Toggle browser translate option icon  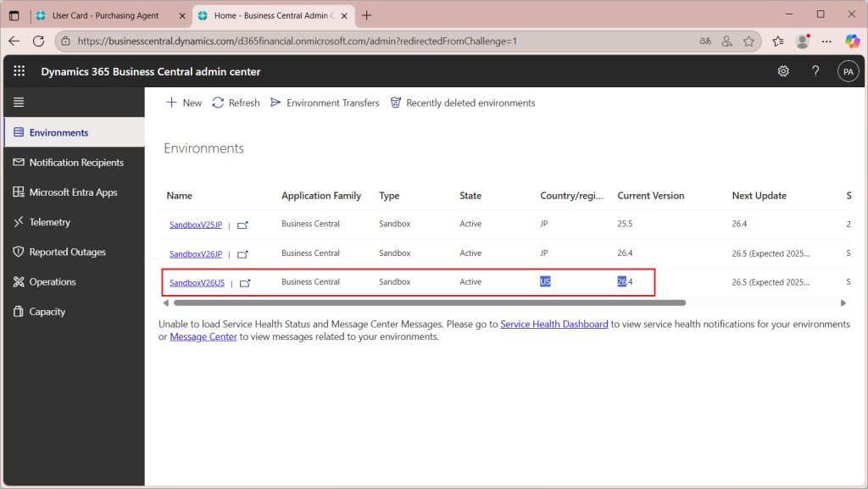[x=705, y=41]
